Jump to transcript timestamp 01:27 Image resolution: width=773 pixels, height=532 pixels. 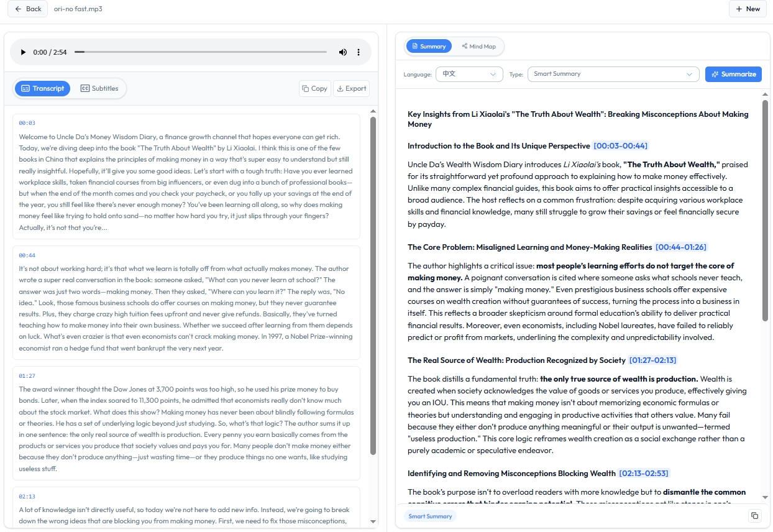(x=27, y=376)
